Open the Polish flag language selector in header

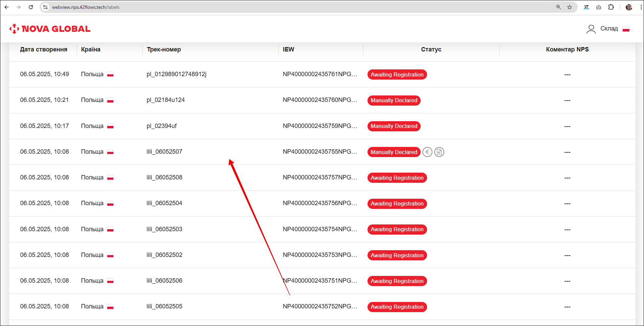click(x=626, y=29)
